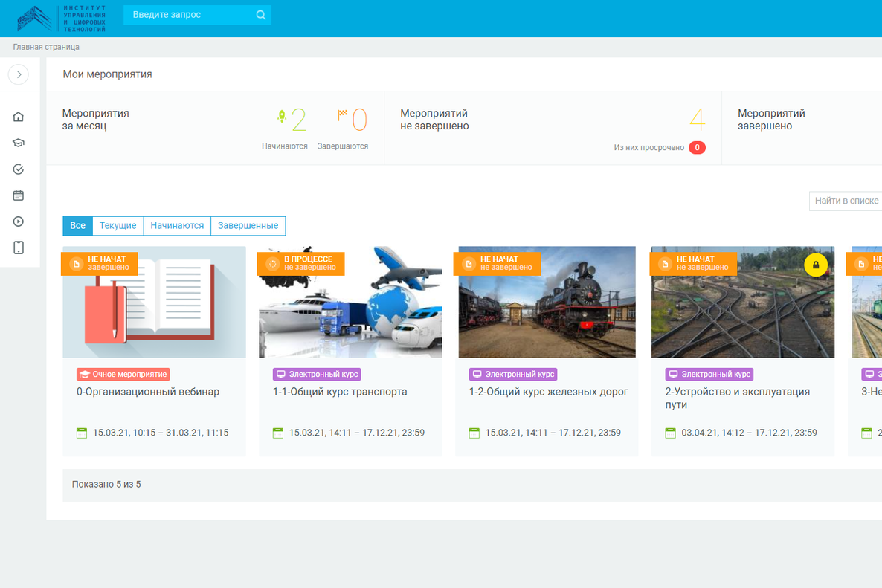Click calendar icon under Общий курс транспорта
Screen dimensions: 882x588
click(278, 433)
